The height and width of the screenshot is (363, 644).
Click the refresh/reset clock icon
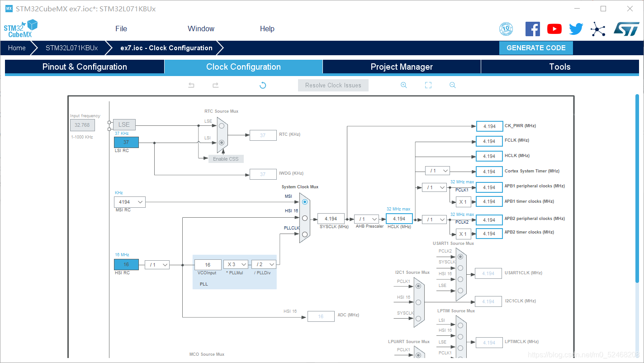pyautogui.click(x=263, y=85)
